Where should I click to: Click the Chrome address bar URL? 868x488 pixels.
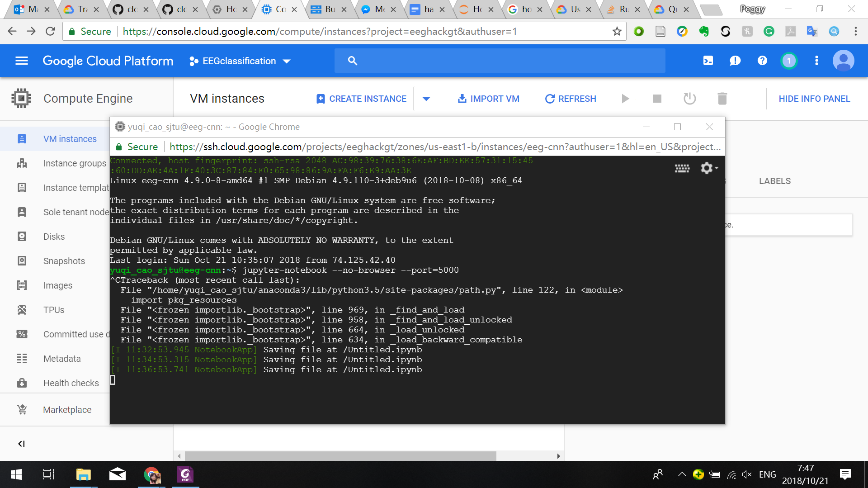(x=320, y=32)
